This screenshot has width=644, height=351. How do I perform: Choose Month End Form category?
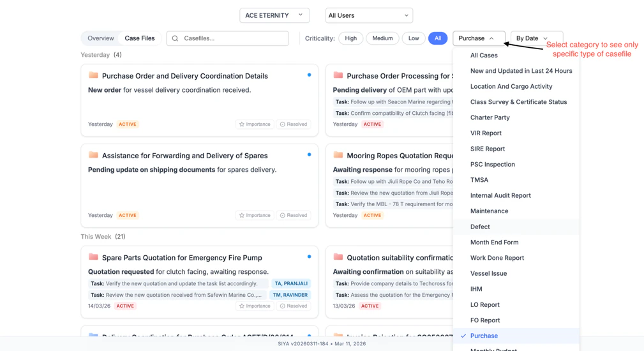516,243
